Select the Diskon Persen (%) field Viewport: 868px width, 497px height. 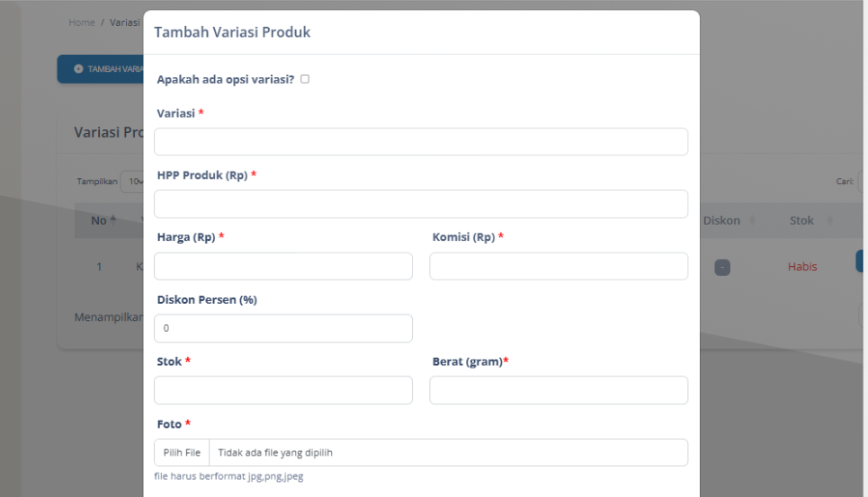[x=282, y=328]
